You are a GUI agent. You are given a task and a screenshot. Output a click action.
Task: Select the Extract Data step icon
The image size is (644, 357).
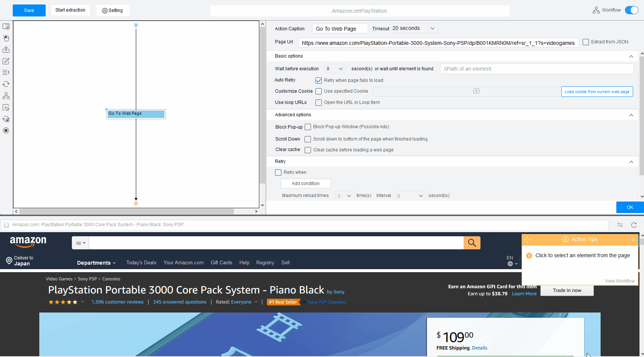pos(6,50)
